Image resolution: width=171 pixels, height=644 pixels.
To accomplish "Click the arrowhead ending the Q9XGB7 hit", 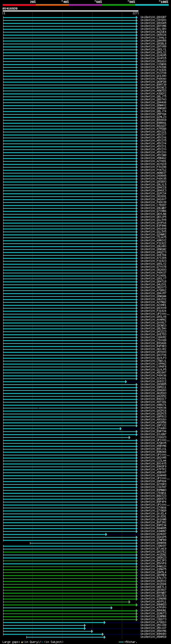I will coord(137,17).
